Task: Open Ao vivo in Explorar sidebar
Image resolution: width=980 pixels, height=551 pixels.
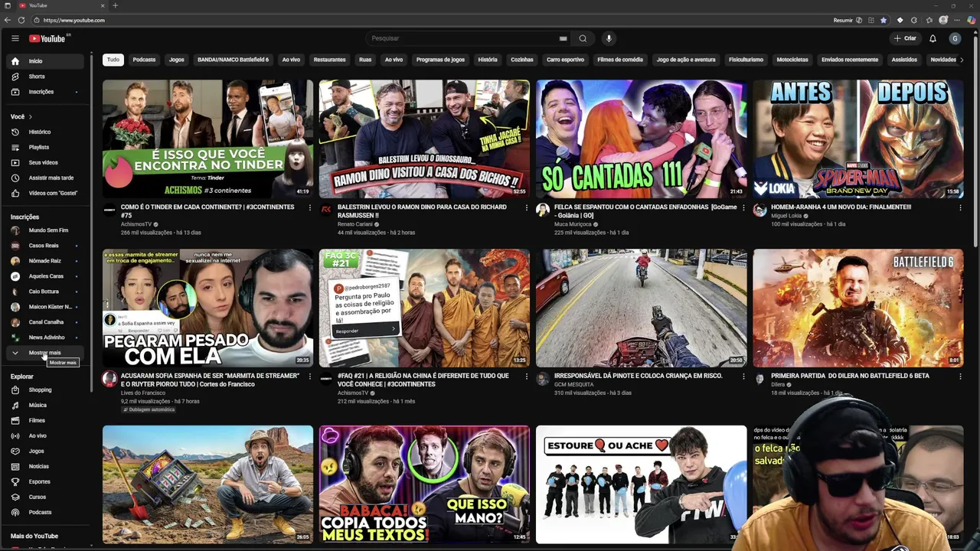Action: pyautogui.click(x=44, y=435)
